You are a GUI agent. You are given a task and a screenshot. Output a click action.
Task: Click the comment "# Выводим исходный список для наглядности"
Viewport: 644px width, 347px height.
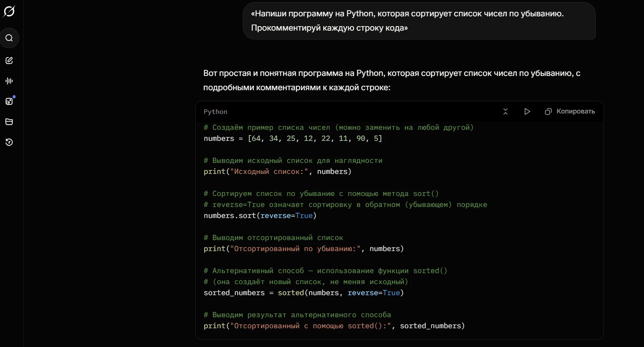[293, 160]
